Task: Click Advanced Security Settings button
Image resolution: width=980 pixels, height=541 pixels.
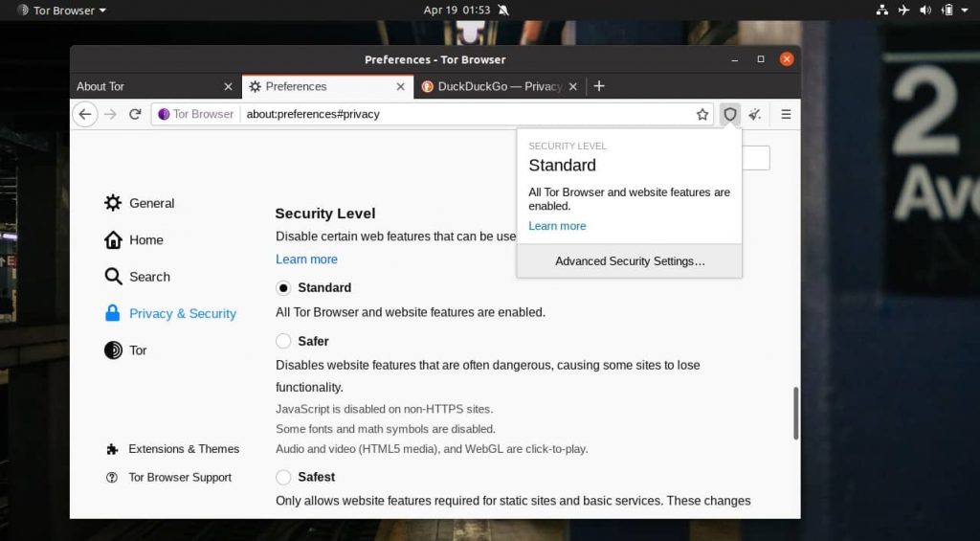Action: pyautogui.click(x=630, y=261)
